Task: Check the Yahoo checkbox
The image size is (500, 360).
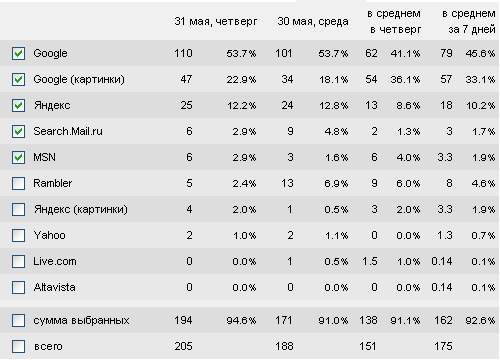Action: pyautogui.click(x=18, y=235)
